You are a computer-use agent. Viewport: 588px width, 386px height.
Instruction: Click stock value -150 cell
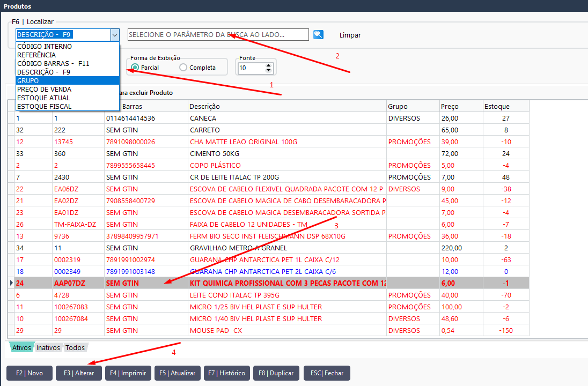click(506, 331)
